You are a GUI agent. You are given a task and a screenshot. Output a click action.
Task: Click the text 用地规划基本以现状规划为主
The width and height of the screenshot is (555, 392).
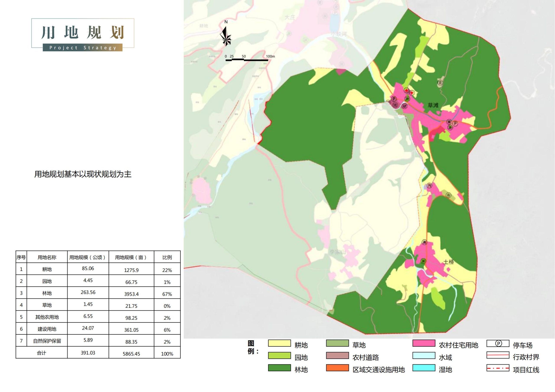pyautogui.click(x=83, y=174)
